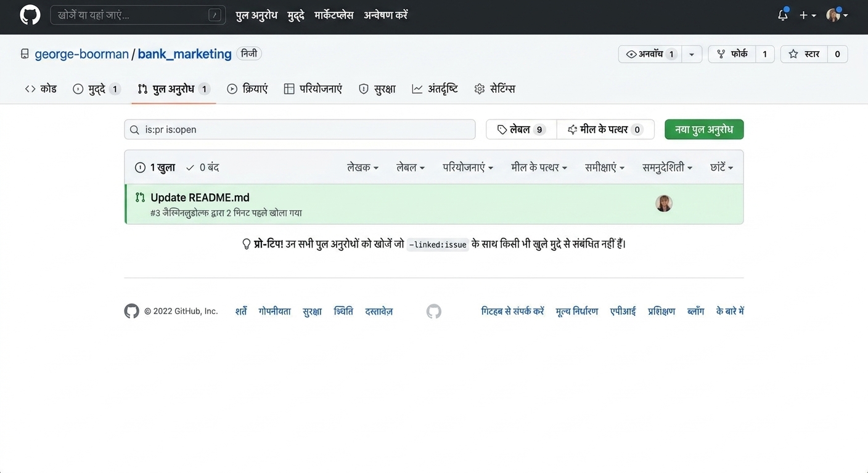Open the छांटें sort dropdown
Screen dimensions: 868x473
(721, 168)
